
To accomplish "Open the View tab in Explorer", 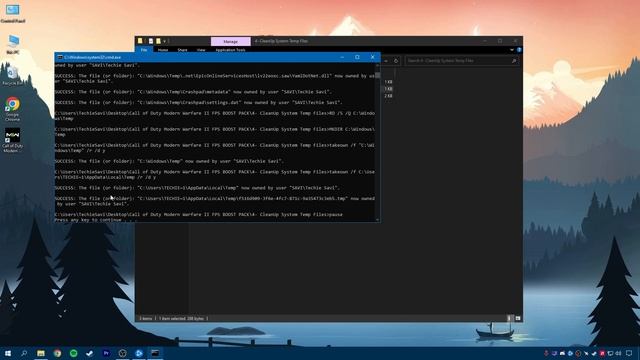I will pyautogui.click(x=201, y=50).
